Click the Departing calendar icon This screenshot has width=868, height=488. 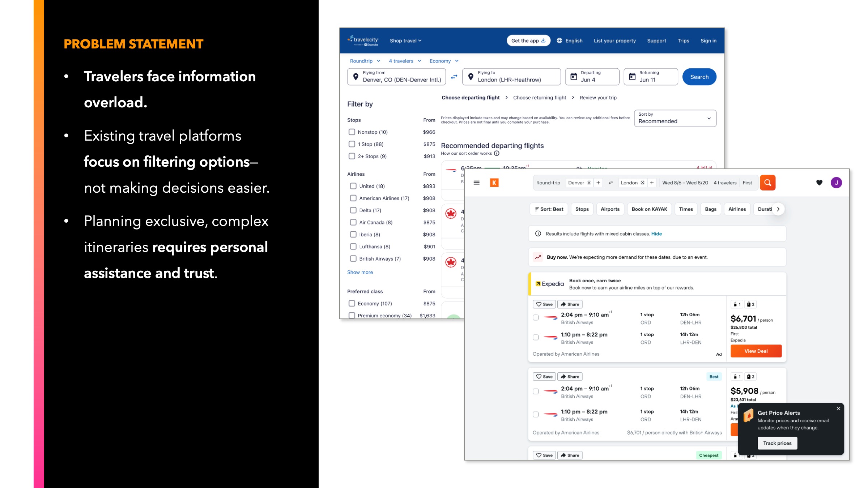574,77
